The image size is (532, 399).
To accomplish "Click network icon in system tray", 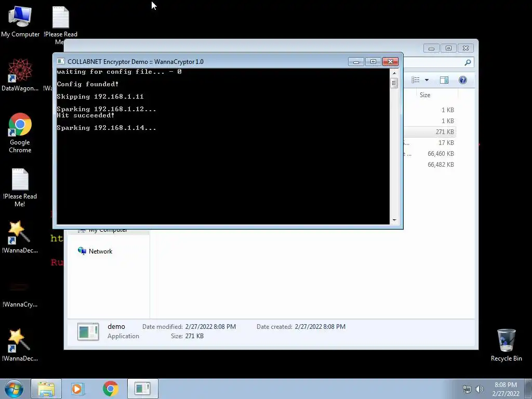I will coord(467,389).
